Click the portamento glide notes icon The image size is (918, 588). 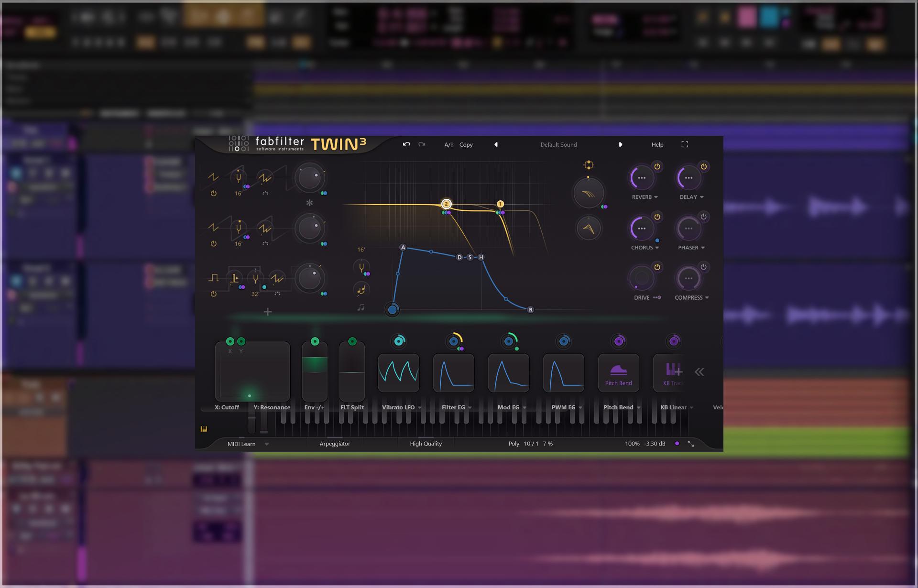361,289
